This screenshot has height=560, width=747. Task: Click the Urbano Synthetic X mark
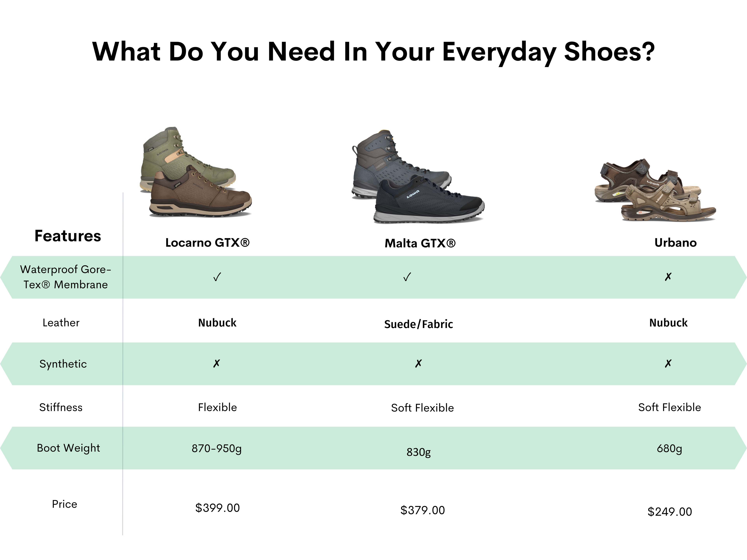(668, 364)
